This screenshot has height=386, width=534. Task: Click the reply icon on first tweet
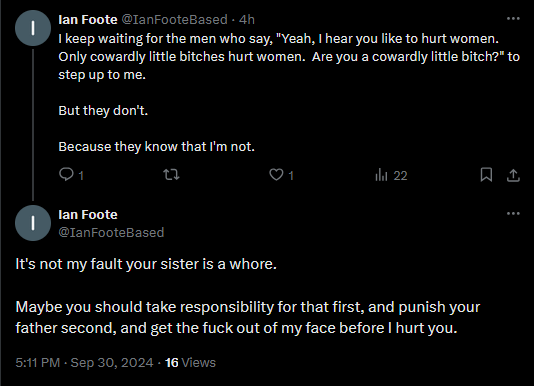[x=66, y=174]
